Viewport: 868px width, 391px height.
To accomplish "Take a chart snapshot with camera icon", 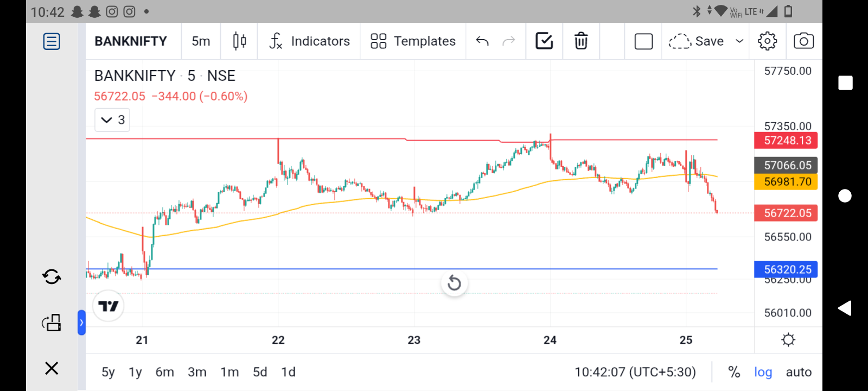I will [803, 41].
